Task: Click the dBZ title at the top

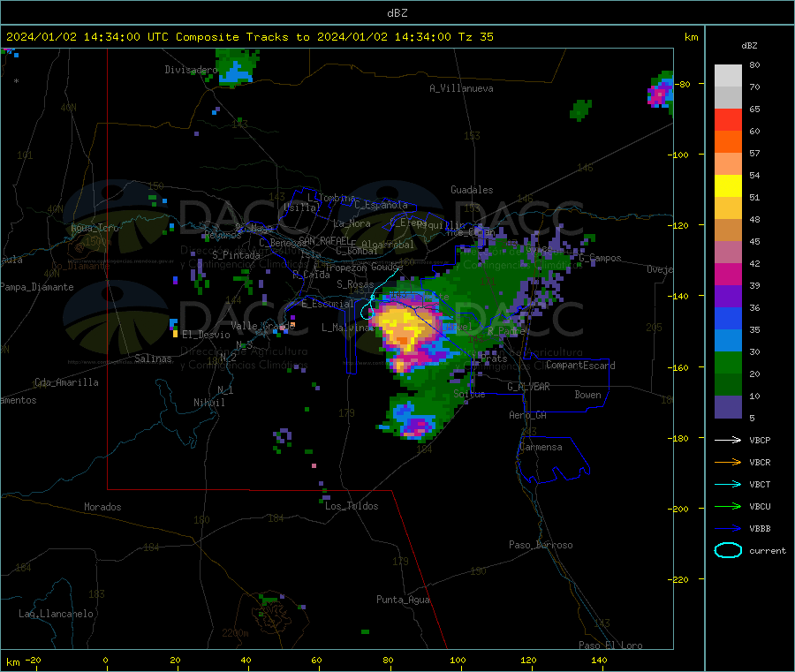Action: 397,13
